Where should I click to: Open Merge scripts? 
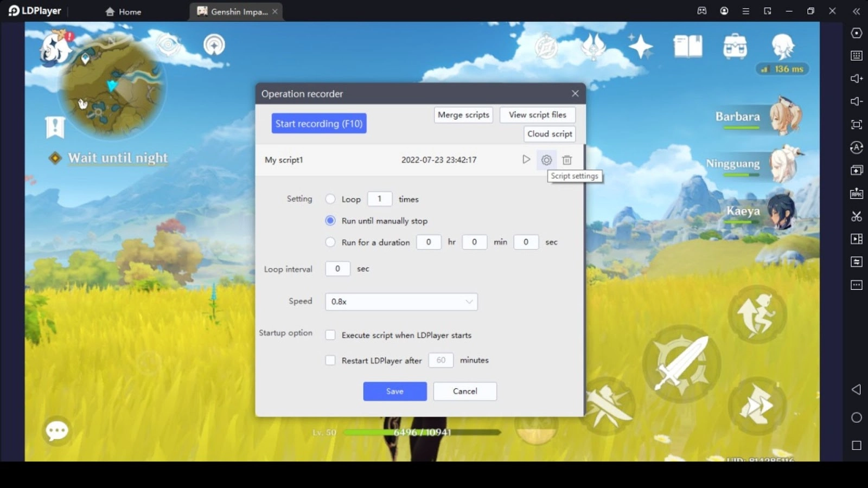pos(463,115)
